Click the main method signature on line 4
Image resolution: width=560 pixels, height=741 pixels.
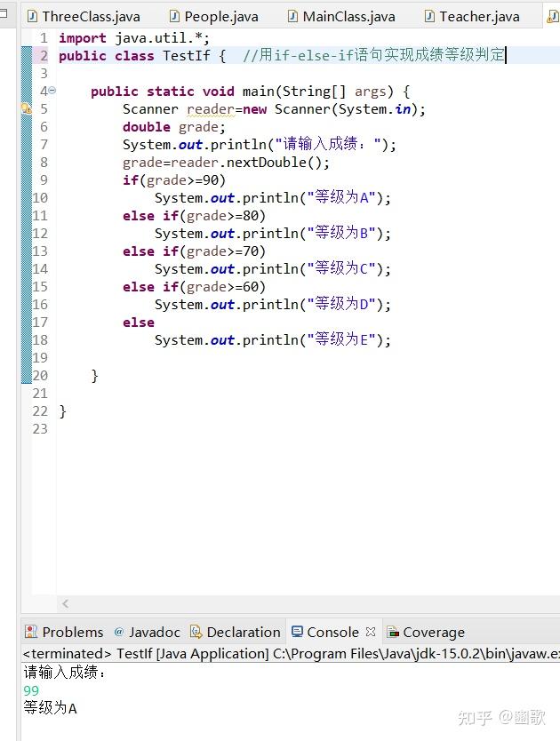tap(250, 92)
